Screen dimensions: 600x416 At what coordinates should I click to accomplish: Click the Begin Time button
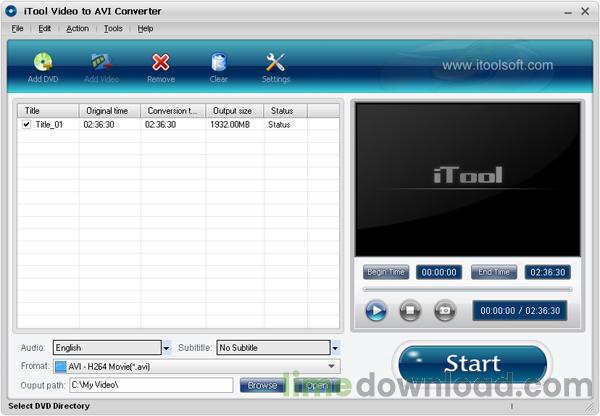386,272
